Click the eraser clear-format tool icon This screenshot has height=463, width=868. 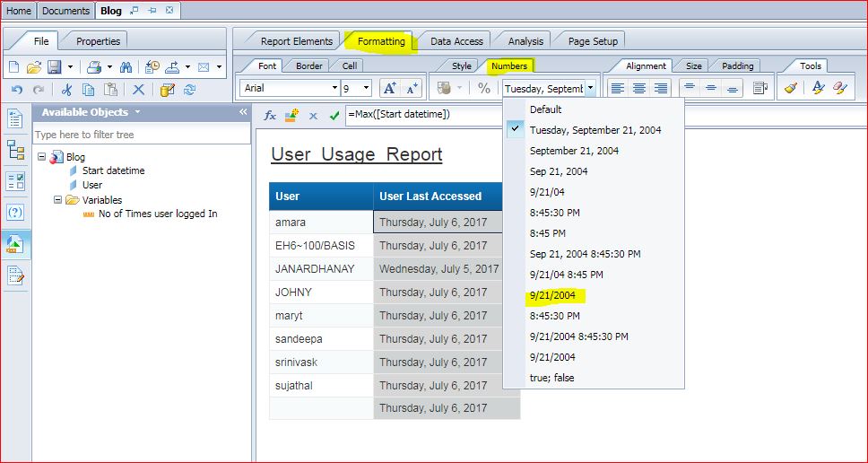[x=840, y=88]
